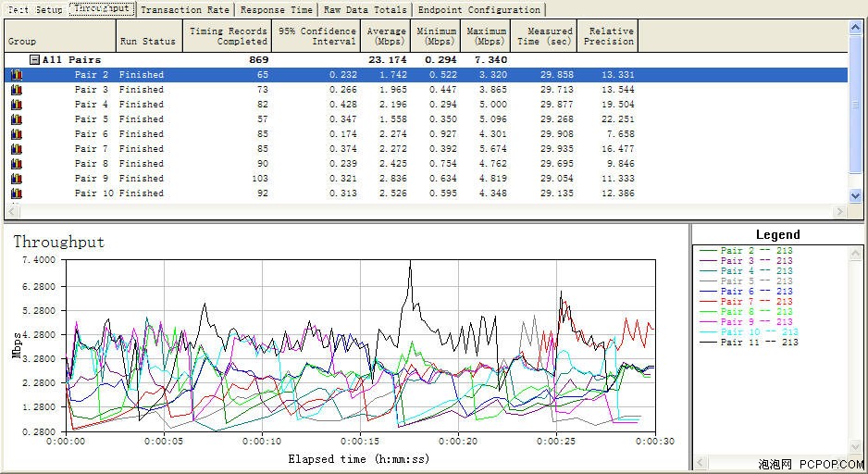The image size is (868, 474).
Task: Select Pair 7 legend entry
Action: (x=746, y=302)
